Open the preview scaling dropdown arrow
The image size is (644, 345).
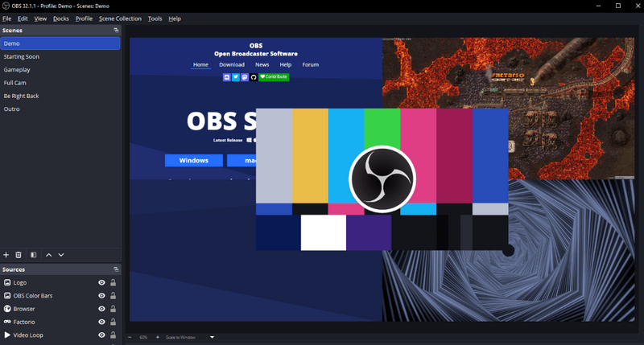(x=212, y=337)
